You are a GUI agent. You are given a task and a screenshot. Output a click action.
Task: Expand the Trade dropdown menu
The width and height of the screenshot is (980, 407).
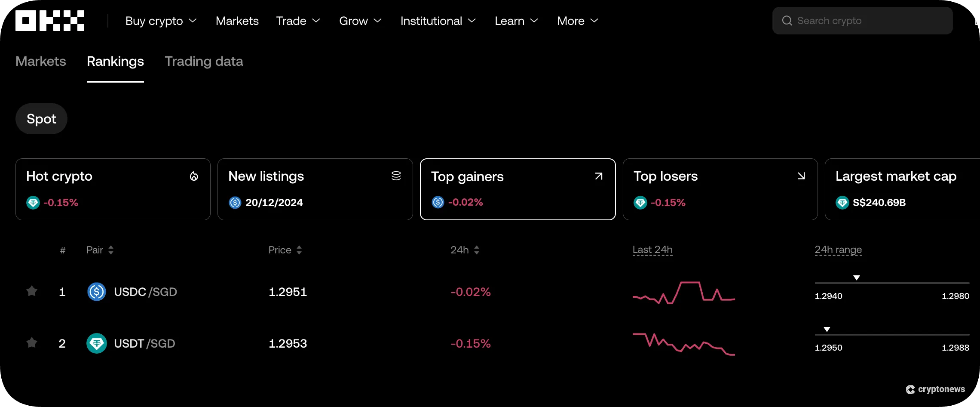[298, 21]
